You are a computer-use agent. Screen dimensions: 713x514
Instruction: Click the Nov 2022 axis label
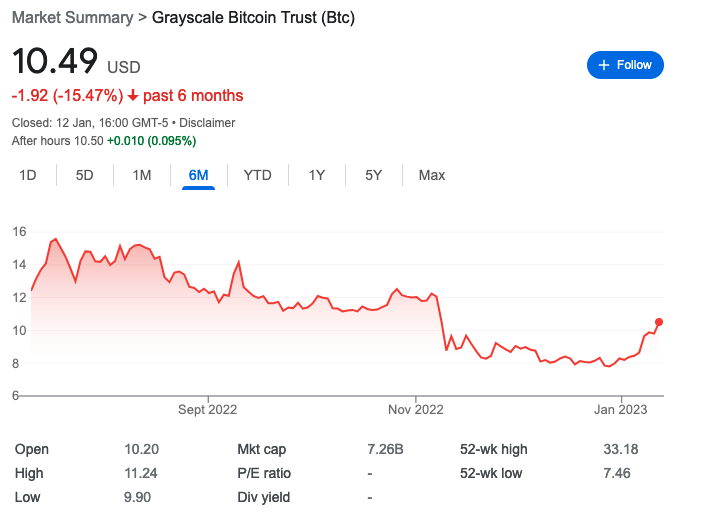tap(415, 409)
